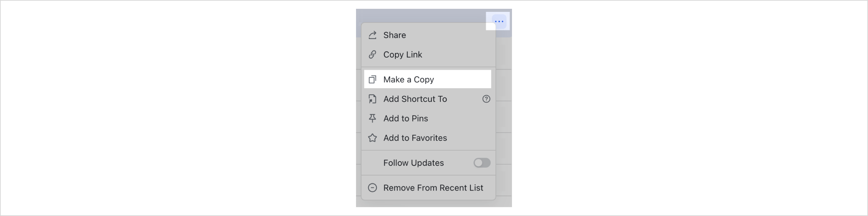Click Copy Link

[x=402, y=54]
